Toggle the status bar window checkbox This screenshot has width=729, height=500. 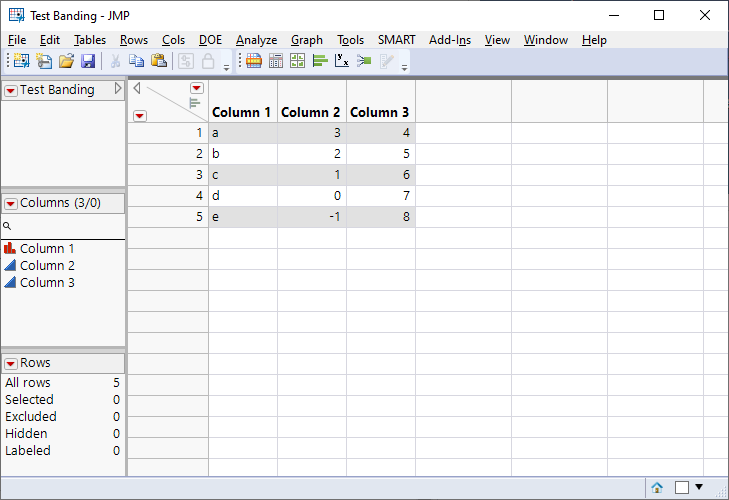(682, 488)
